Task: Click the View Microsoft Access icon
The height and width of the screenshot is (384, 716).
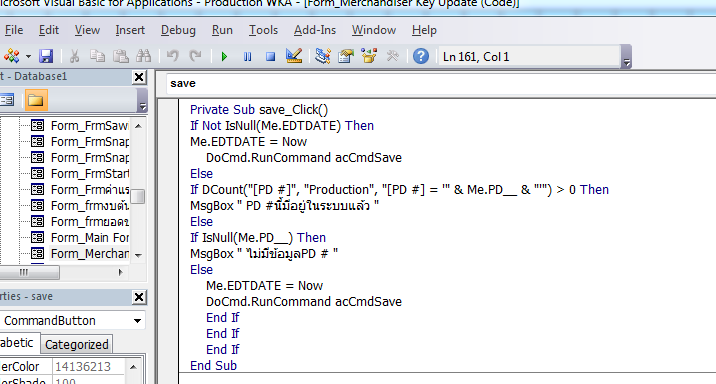Action: point(11,57)
